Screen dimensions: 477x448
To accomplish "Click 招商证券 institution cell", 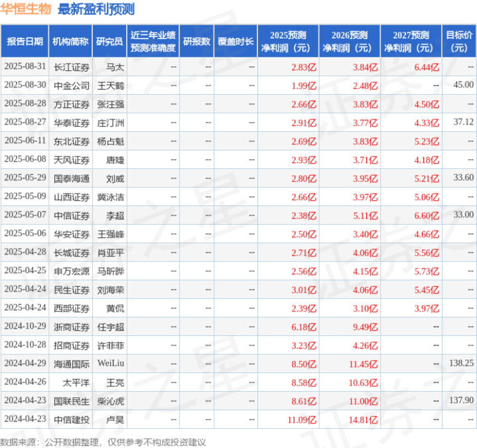I will [72, 345].
